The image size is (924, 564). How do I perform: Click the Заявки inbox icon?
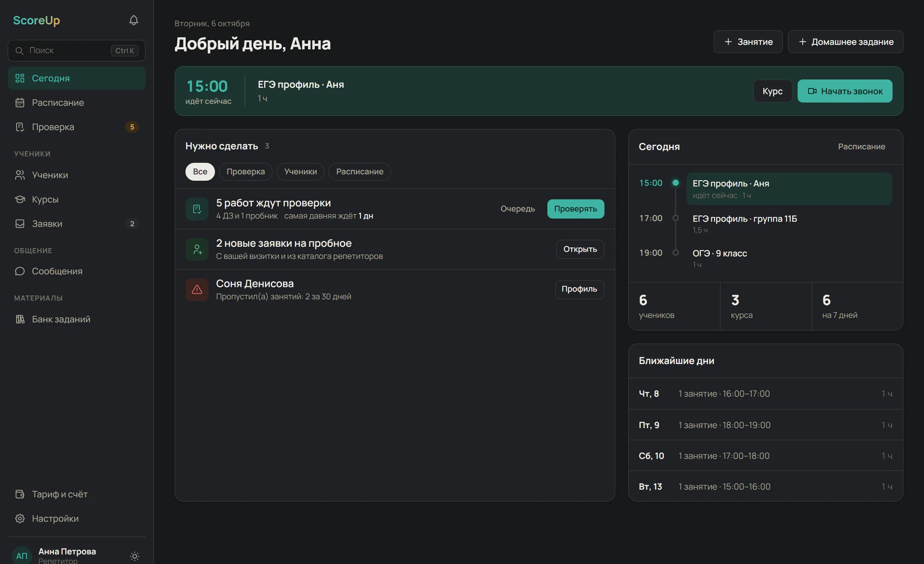click(20, 224)
